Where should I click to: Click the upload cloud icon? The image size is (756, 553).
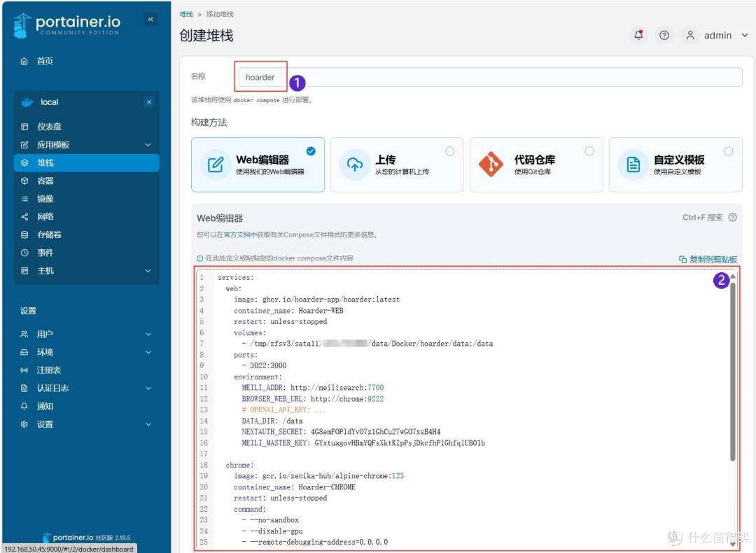click(x=355, y=165)
